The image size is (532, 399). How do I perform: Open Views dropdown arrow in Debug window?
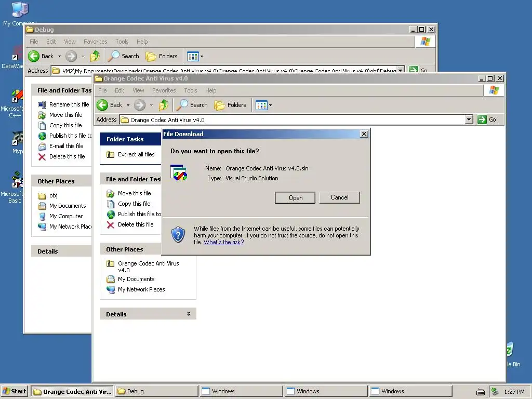(202, 56)
